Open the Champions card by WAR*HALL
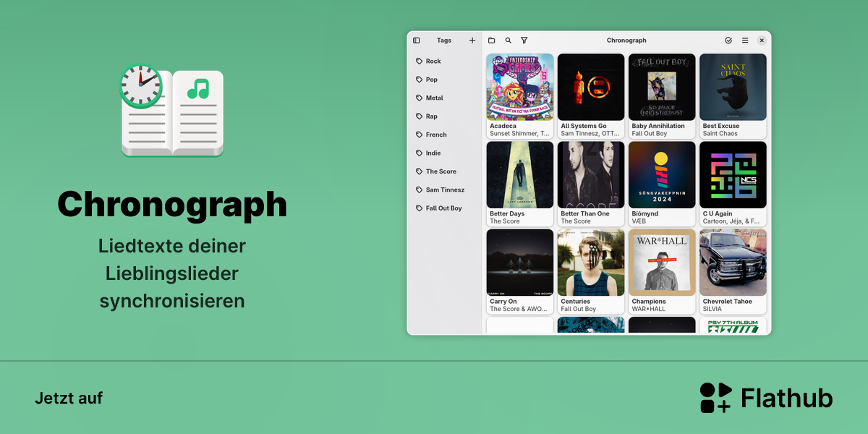Image resolution: width=868 pixels, height=434 pixels. 662,271
